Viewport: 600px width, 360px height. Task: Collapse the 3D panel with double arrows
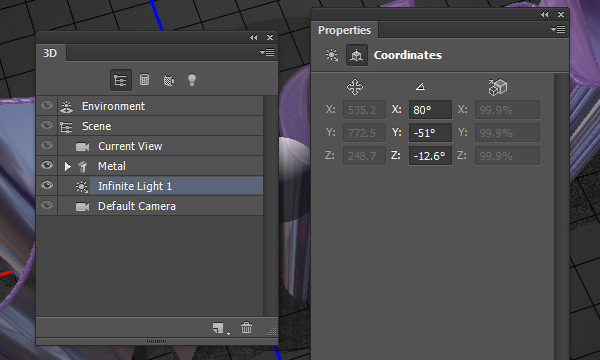pyautogui.click(x=254, y=37)
